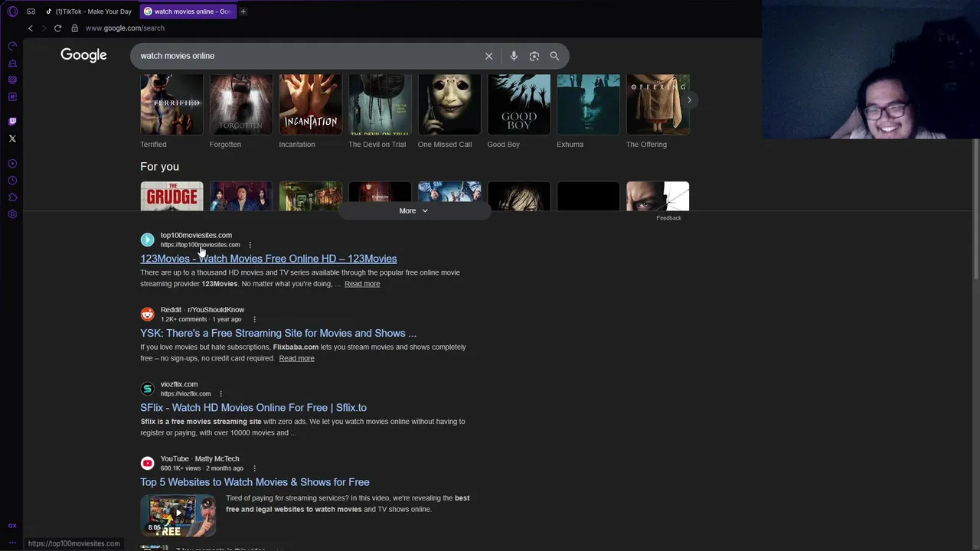Send Feedback on movie carousel
The image size is (980, 551).
tap(668, 218)
